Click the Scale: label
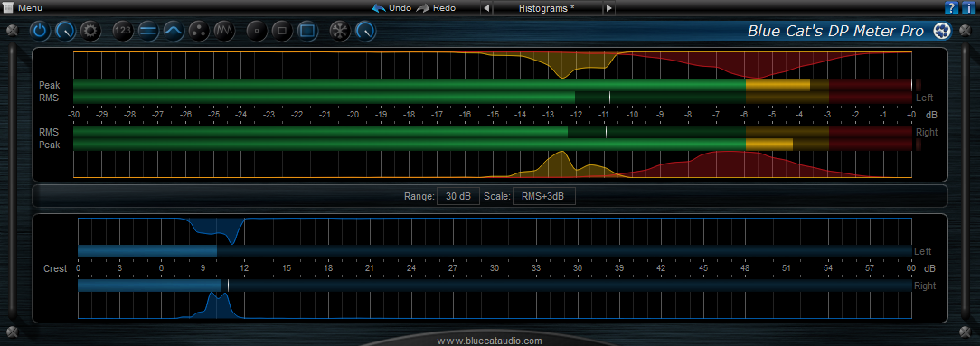Screen dimensions: 980x346 tap(497, 196)
